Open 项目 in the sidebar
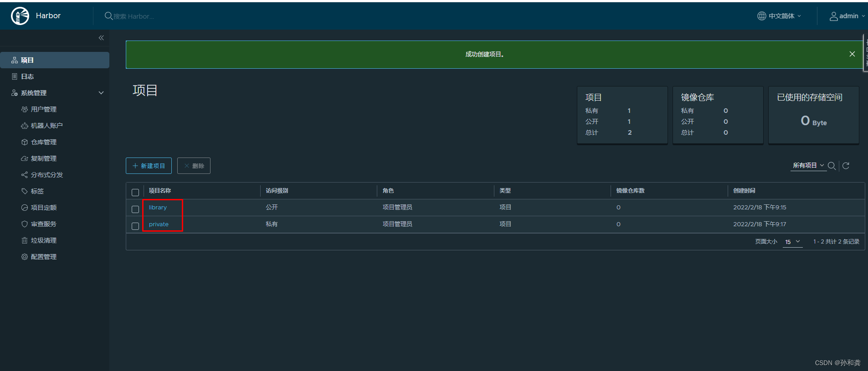 click(x=55, y=60)
